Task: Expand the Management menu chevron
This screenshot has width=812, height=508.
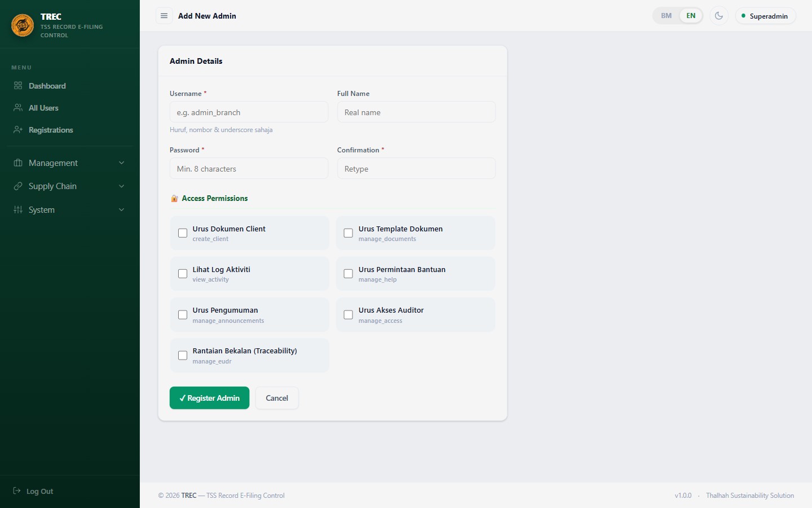Action: click(x=121, y=163)
